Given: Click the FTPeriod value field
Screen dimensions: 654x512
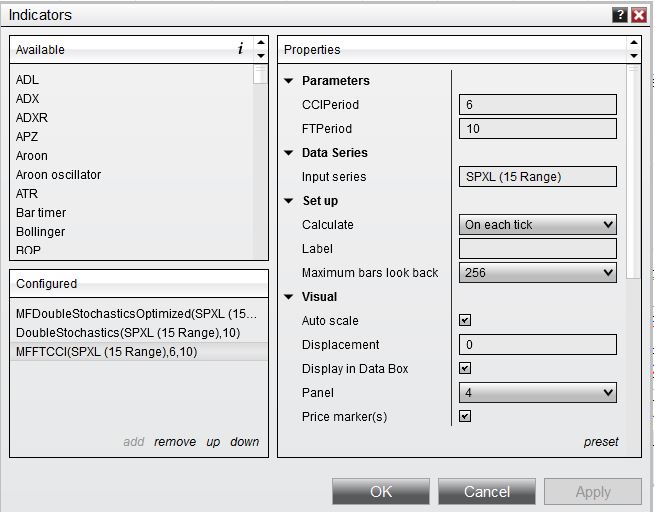Looking at the screenshot, I should (x=538, y=129).
